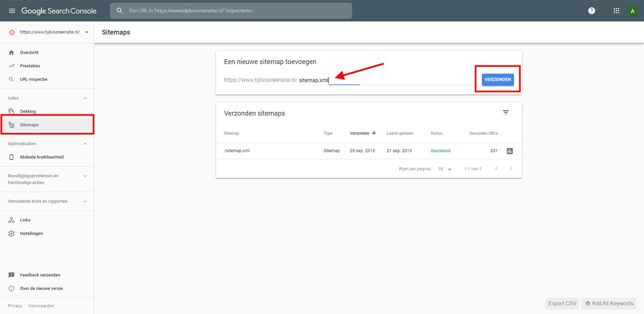
Task: Click Feedback verzenden
Action: click(x=40, y=275)
